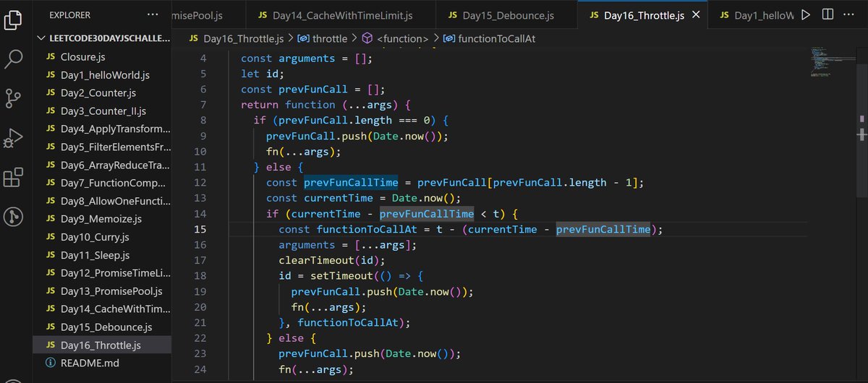This screenshot has height=383, width=868.
Task: Click '}, functionToCallAt);' on line 21
Action: pyautogui.click(x=344, y=322)
